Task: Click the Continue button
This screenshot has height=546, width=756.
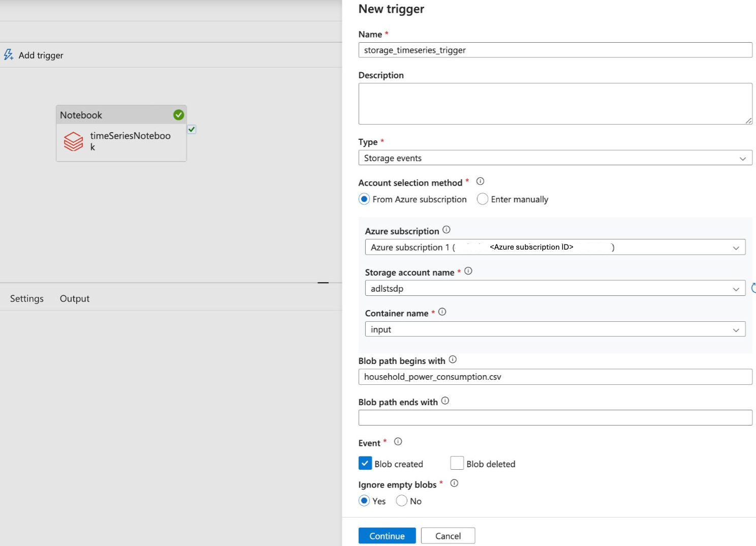Action: [387, 536]
